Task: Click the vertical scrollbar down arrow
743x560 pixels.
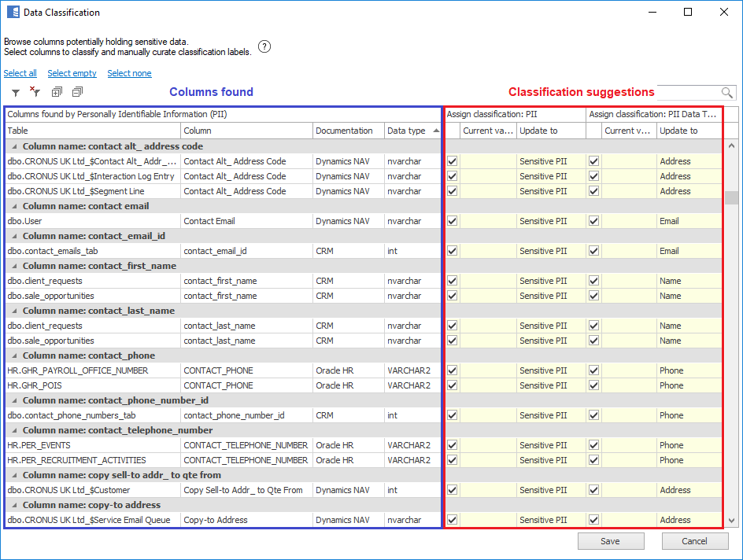Action: [731, 521]
